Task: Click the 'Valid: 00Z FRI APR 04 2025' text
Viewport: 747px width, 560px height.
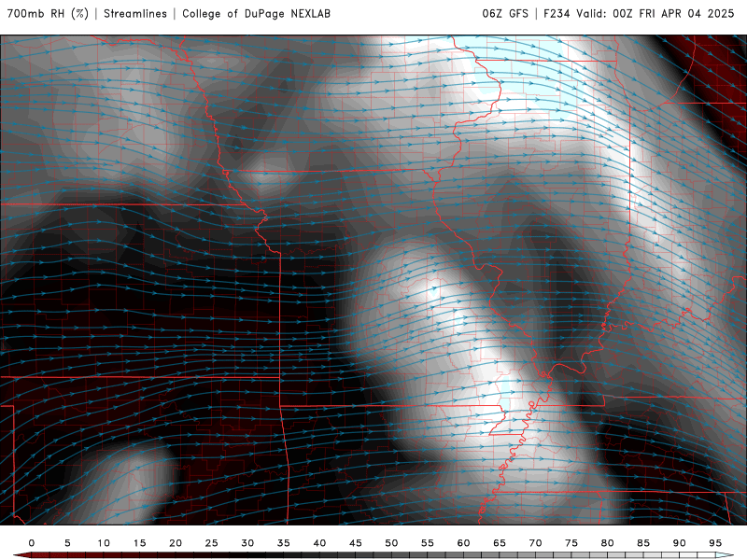Action: tap(655, 13)
